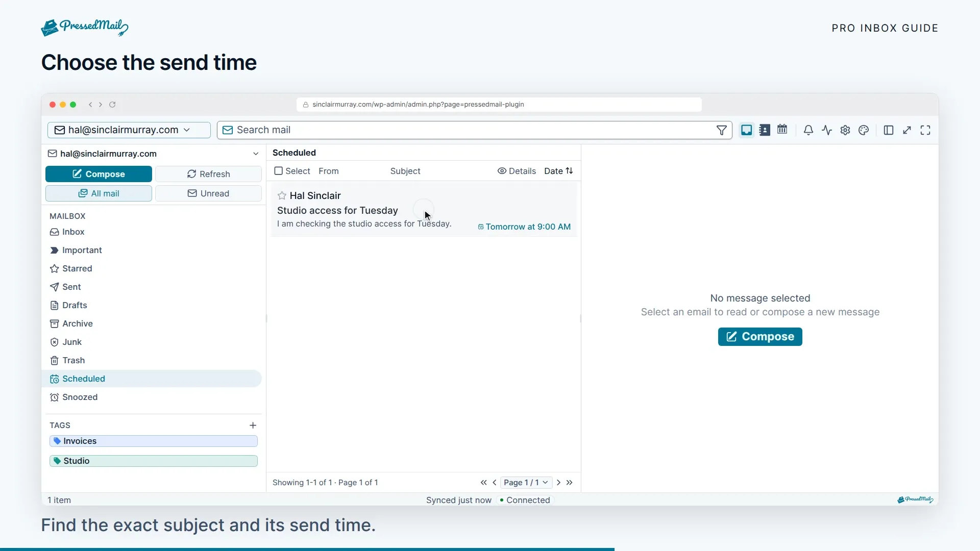Go forward with browser forward arrow

[101, 105]
